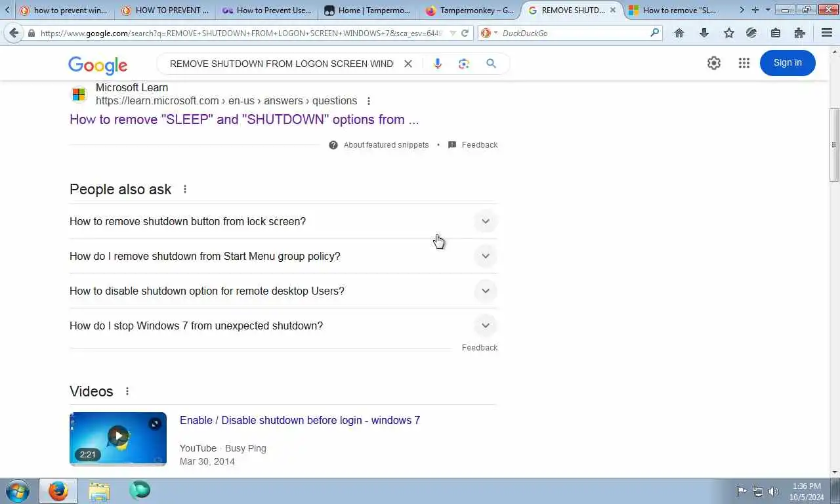Open the browser Home page icon

click(679, 33)
